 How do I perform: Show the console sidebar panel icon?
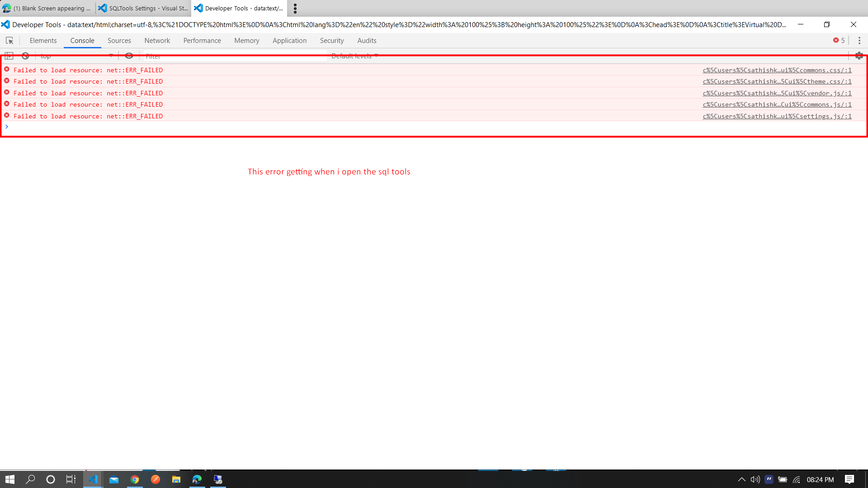pyautogui.click(x=9, y=56)
